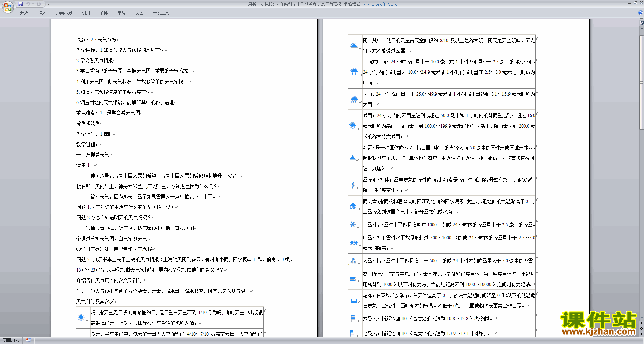The image size is (644, 344).
Task: Click the overcast cloud symbol for 阴
Action: coord(354,45)
